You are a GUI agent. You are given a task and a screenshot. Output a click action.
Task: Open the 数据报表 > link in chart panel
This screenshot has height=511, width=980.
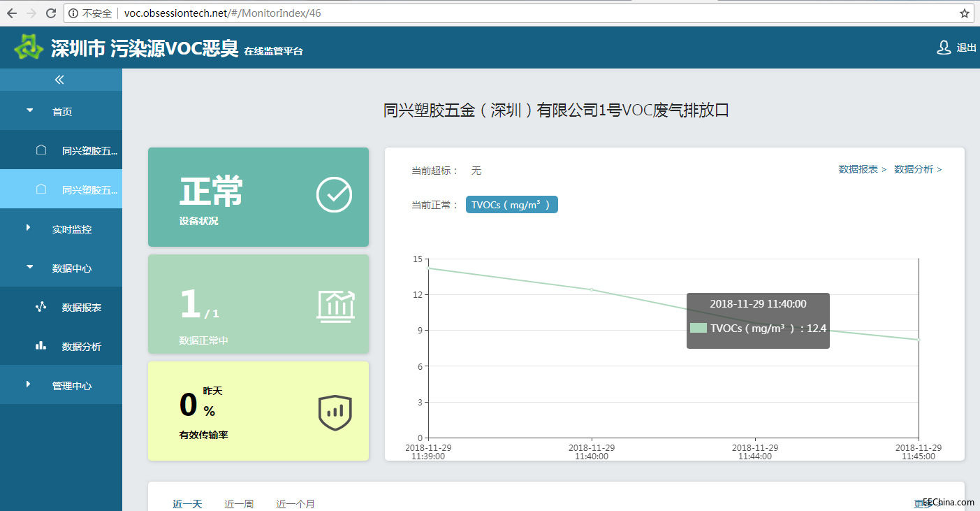[863, 170]
